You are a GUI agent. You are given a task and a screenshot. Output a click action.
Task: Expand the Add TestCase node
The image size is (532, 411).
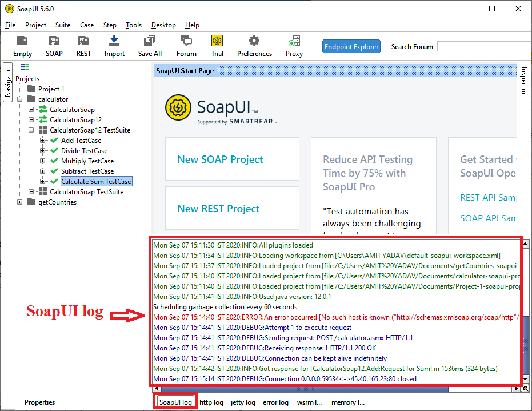coord(42,141)
